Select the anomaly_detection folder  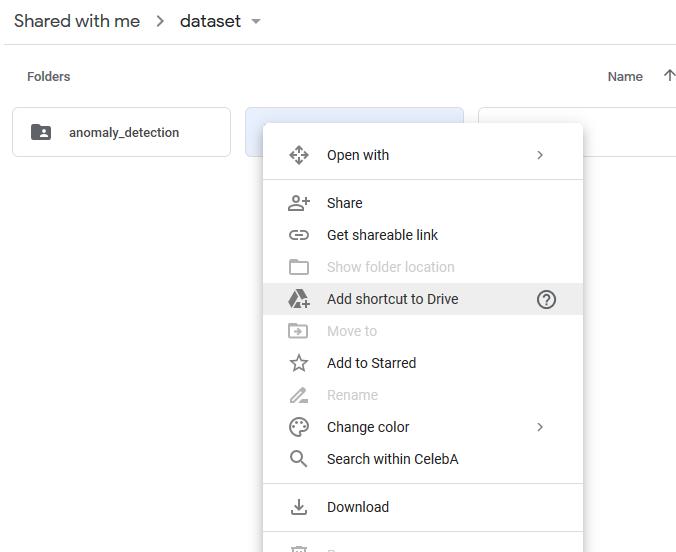[x=121, y=132]
